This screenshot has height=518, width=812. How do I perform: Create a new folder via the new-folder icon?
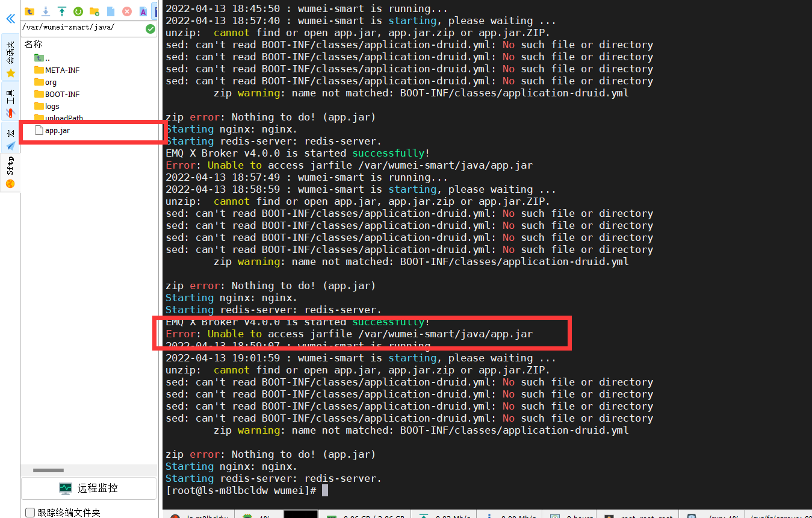pos(95,11)
